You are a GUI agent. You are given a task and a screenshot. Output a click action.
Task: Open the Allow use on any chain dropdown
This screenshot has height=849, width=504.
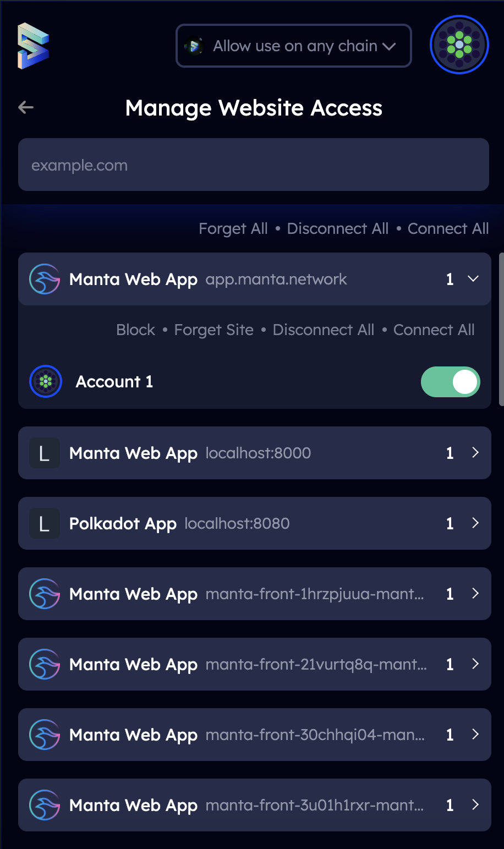(x=293, y=46)
